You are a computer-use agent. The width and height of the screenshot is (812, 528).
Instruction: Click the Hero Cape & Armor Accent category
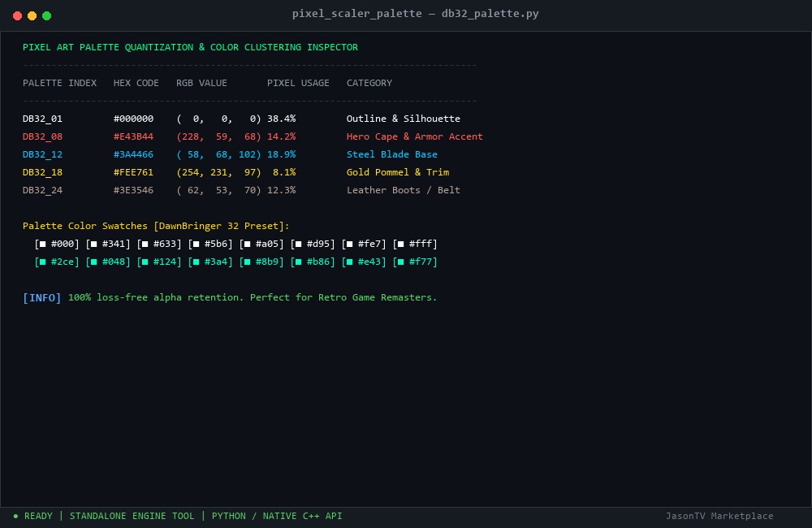[415, 136]
